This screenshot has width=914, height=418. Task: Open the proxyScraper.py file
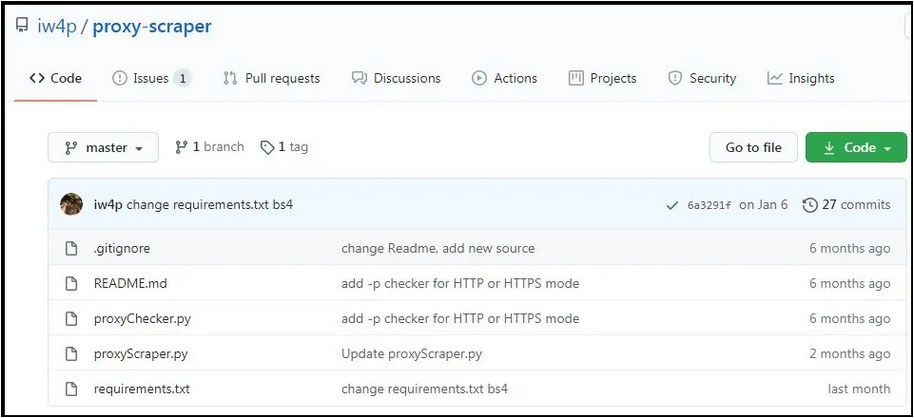140,354
